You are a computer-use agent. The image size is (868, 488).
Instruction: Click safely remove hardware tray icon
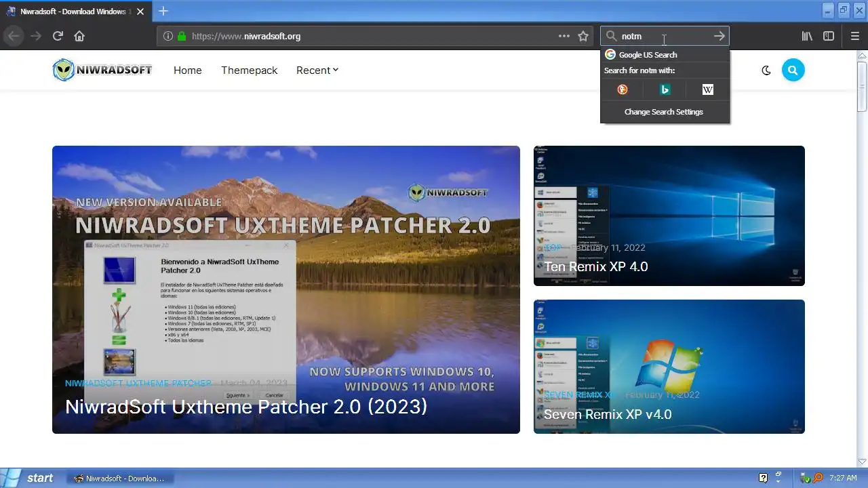coord(806,478)
